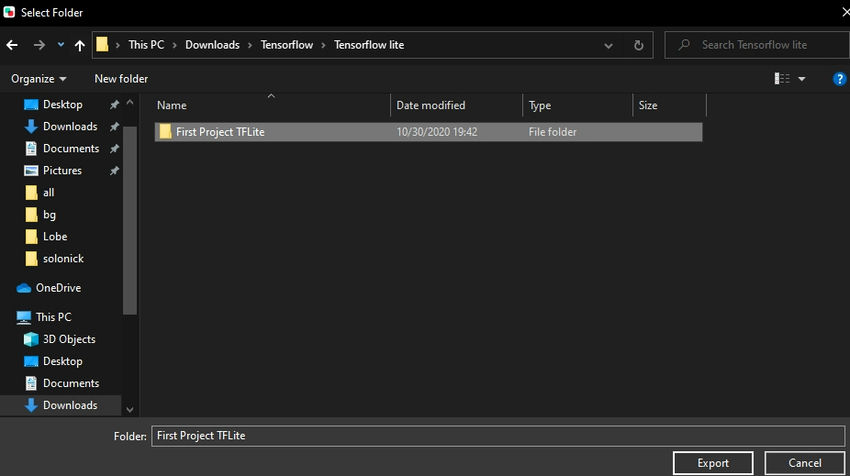Image resolution: width=850 pixels, height=476 pixels.
Task: Select Downloads in breadcrumb path
Action: click(212, 45)
